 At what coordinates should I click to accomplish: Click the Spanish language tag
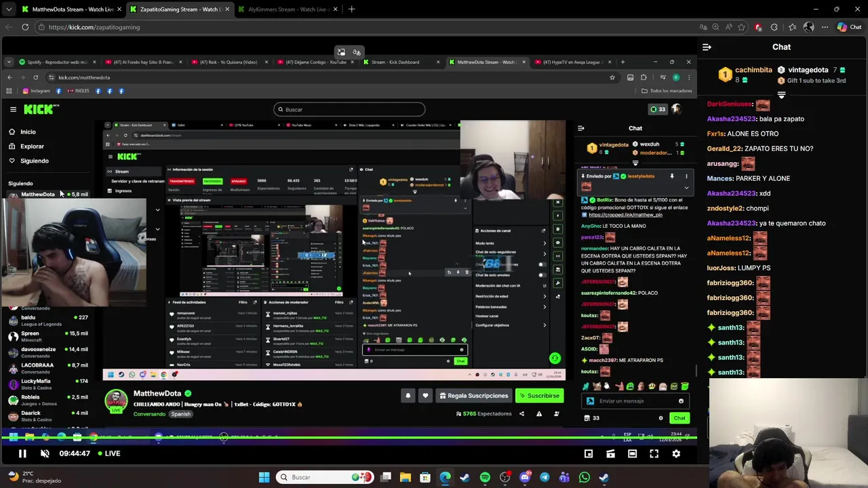(180, 414)
